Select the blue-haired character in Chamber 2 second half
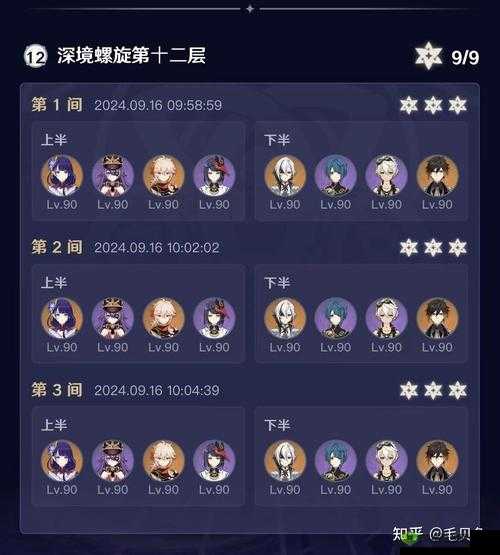500x555 pixels. coord(335,318)
